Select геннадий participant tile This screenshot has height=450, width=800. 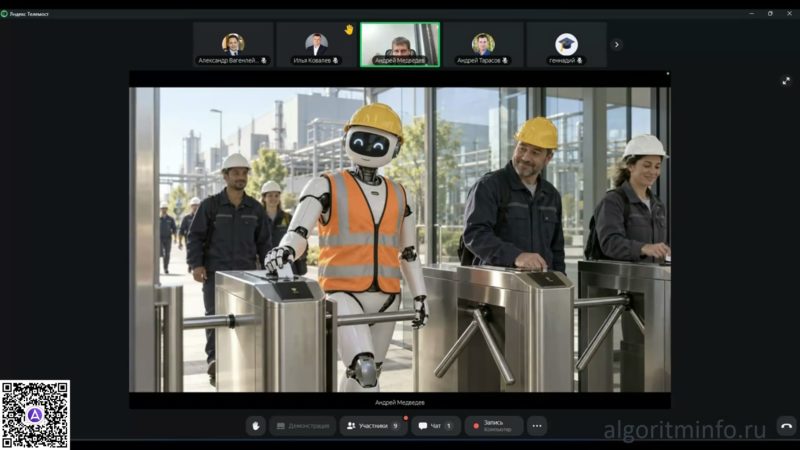pos(566,44)
